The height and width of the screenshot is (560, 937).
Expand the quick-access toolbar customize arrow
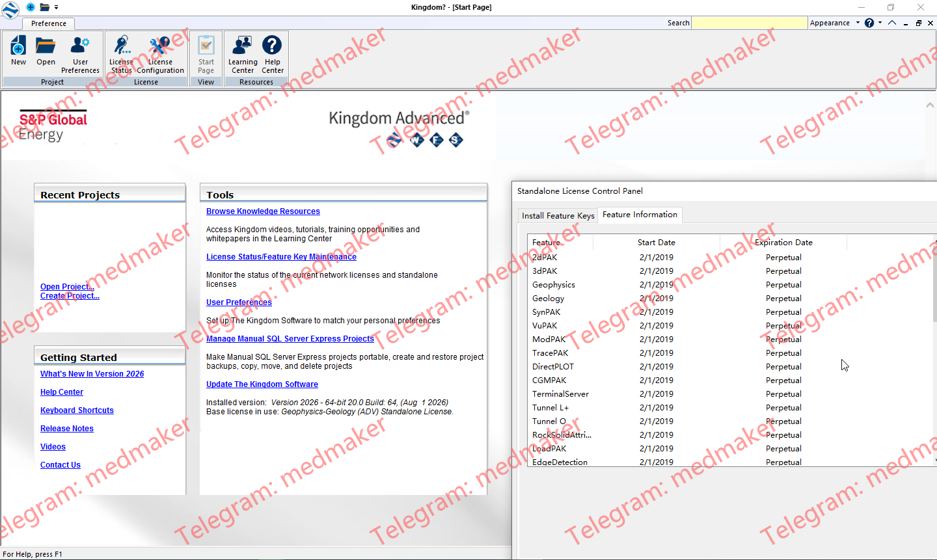pos(57,8)
